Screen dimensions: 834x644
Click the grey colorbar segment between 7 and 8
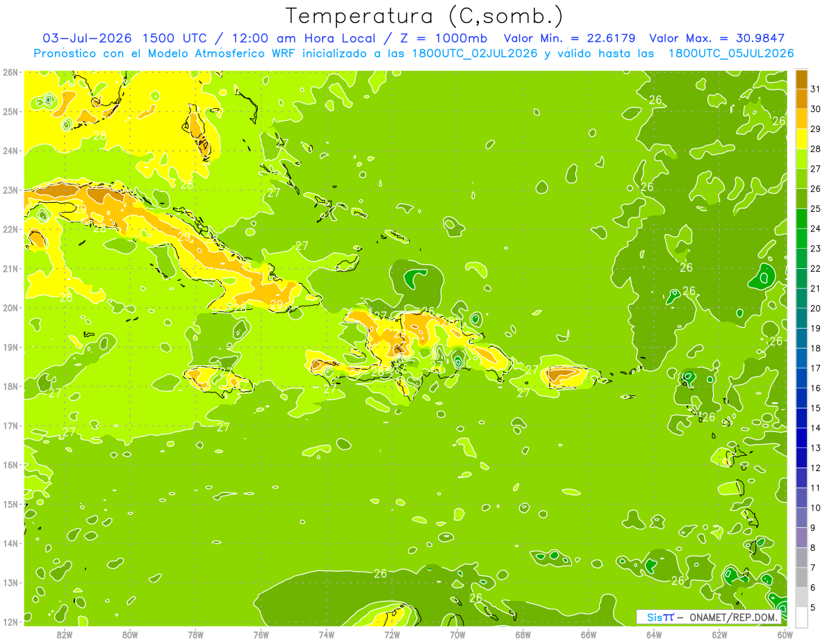801,557
